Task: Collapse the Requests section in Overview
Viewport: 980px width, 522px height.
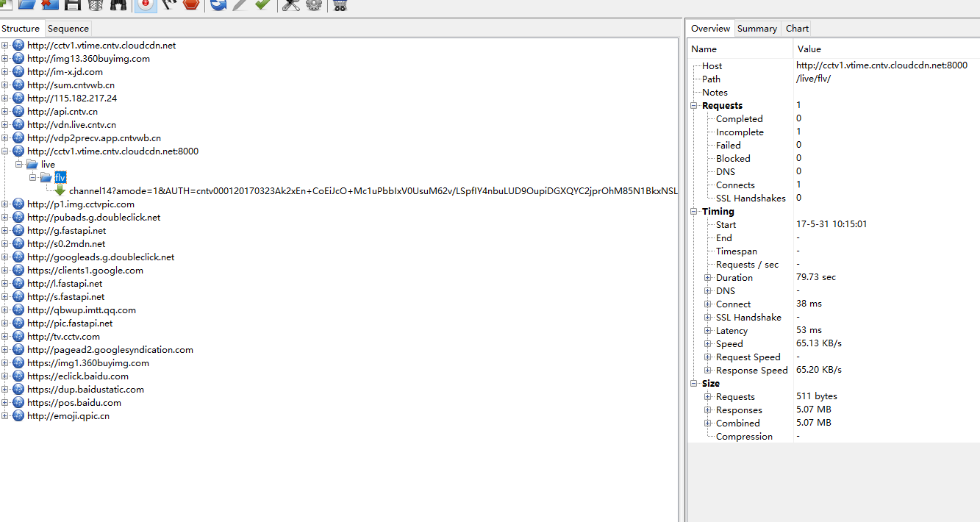Action: click(x=695, y=106)
